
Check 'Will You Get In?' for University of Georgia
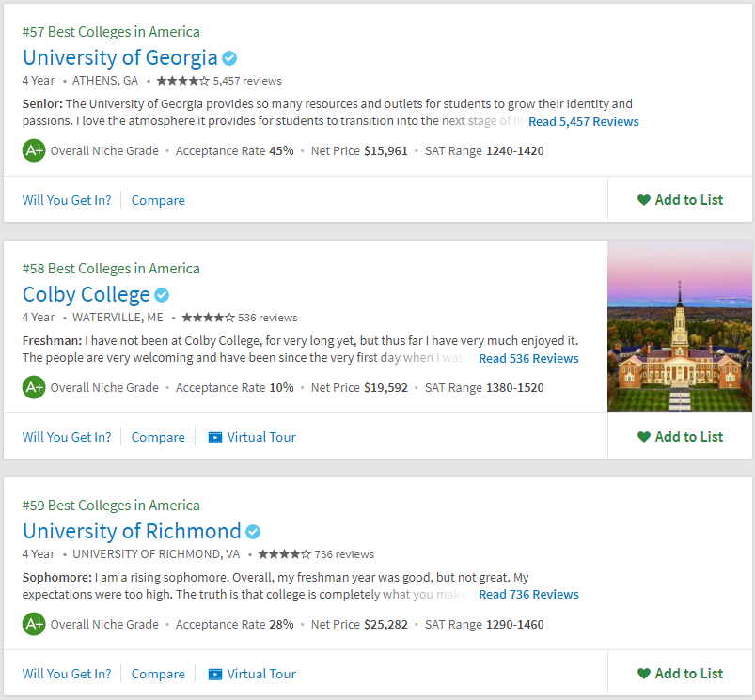tap(67, 200)
